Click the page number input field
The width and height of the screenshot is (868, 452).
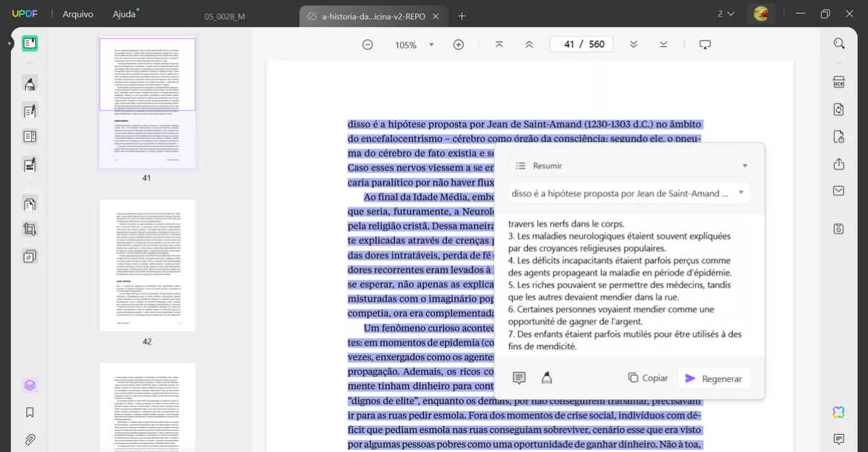[x=581, y=44]
